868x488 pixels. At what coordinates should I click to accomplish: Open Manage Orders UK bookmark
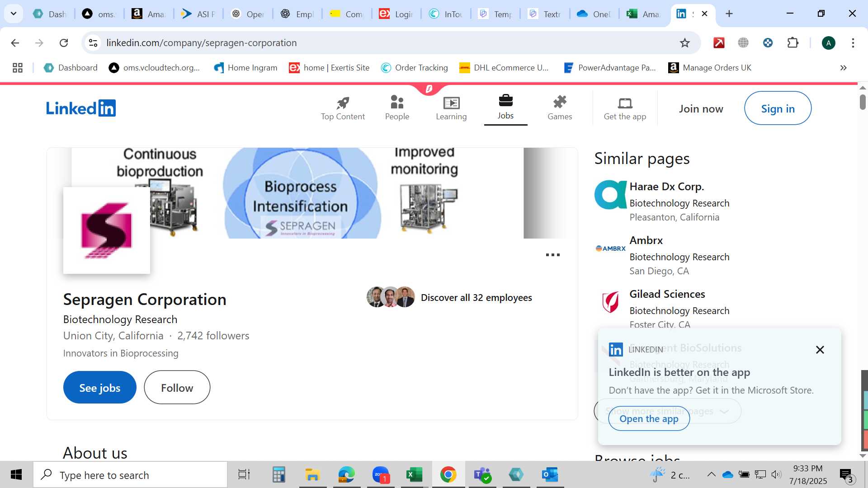pos(710,68)
